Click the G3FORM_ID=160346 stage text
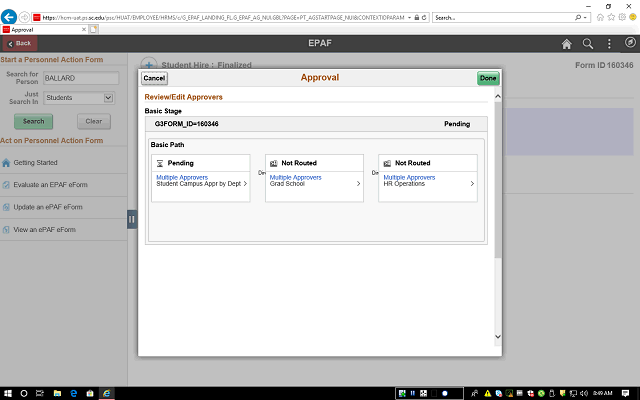The width and height of the screenshot is (640, 400). pos(186,124)
